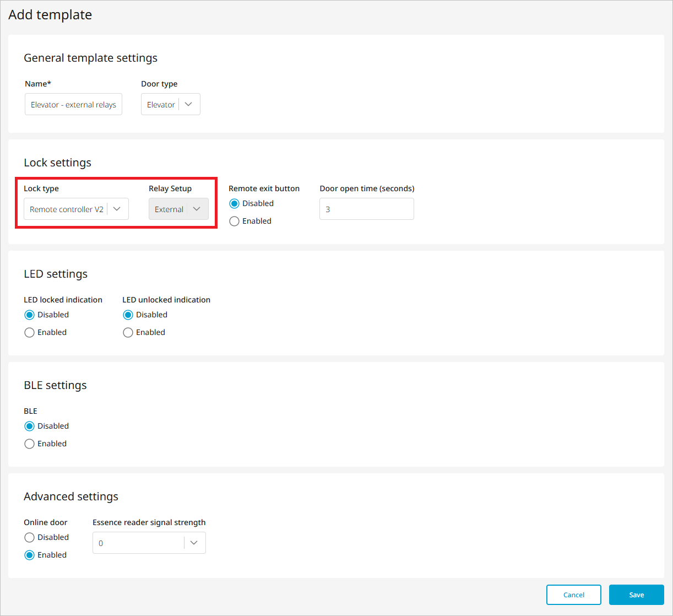The height and width of the screenshot is (616, 673).
Task: Set Online door to Enabled
Action: point(30,555)
